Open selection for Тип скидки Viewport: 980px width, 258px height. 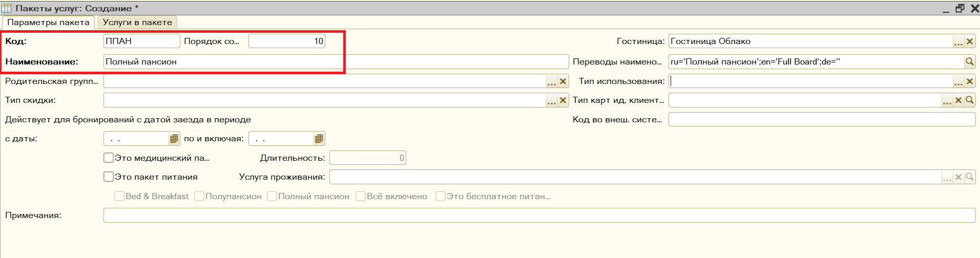[x=551, y=100]
